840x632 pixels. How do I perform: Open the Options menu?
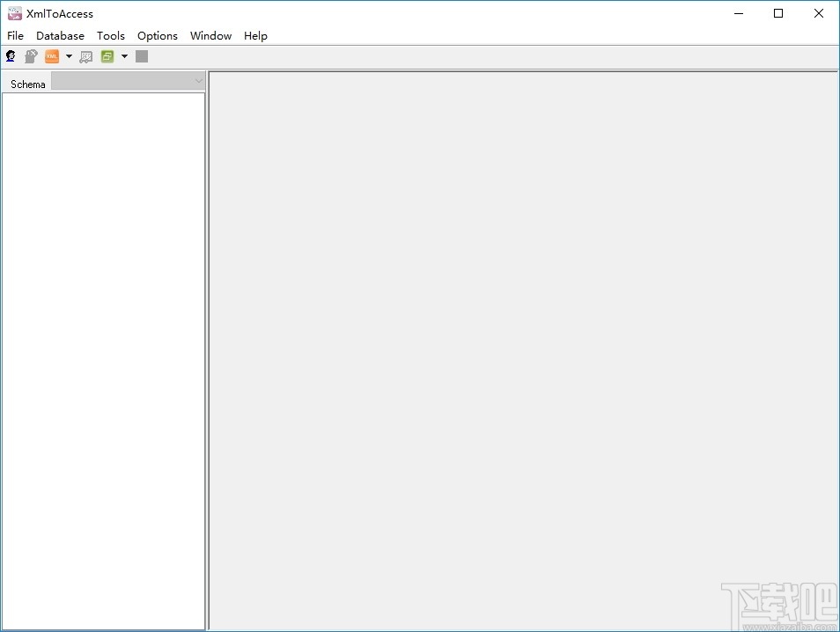157,35
